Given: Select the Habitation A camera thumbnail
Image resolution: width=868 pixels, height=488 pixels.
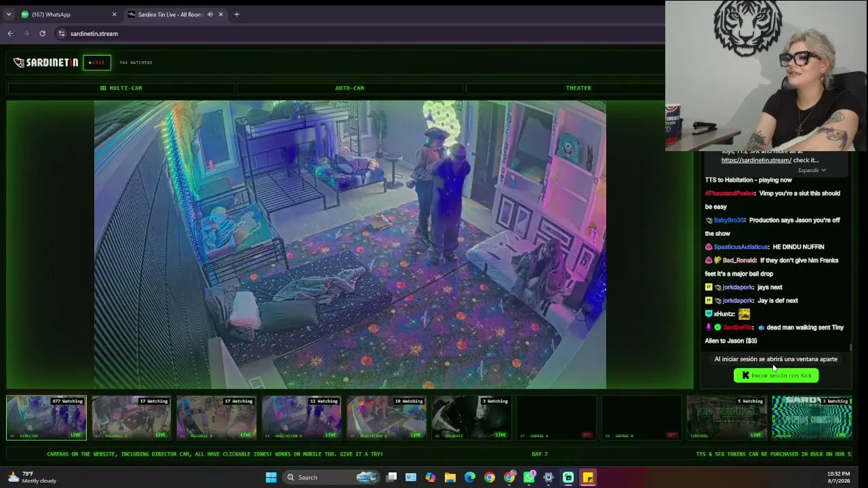Looking at the screenshot, I should click(x=301, y=418).
